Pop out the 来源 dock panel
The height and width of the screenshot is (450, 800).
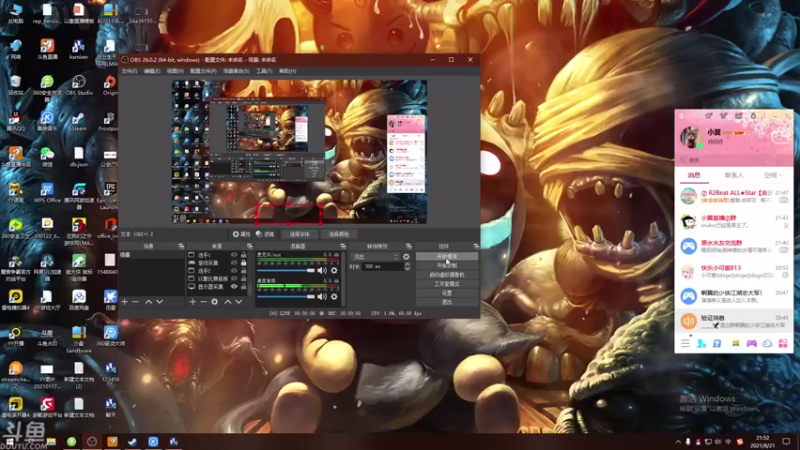(x=249, y=246)
